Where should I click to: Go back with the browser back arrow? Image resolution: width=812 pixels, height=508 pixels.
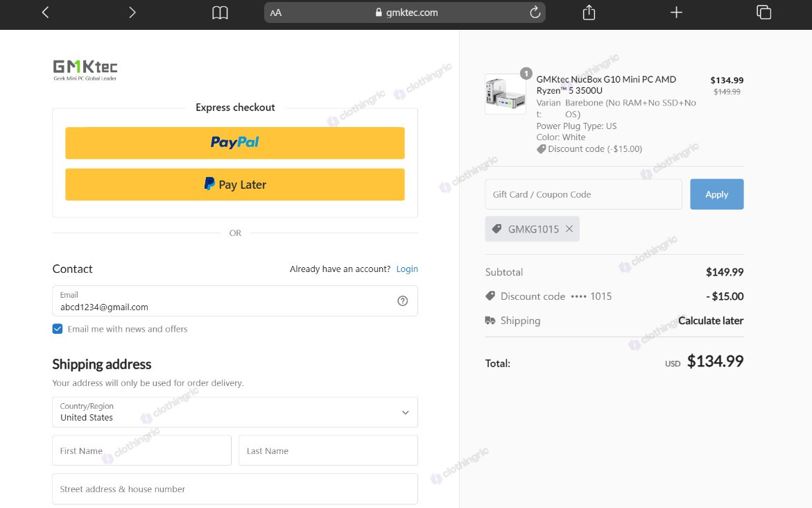[x=46, y=12]
